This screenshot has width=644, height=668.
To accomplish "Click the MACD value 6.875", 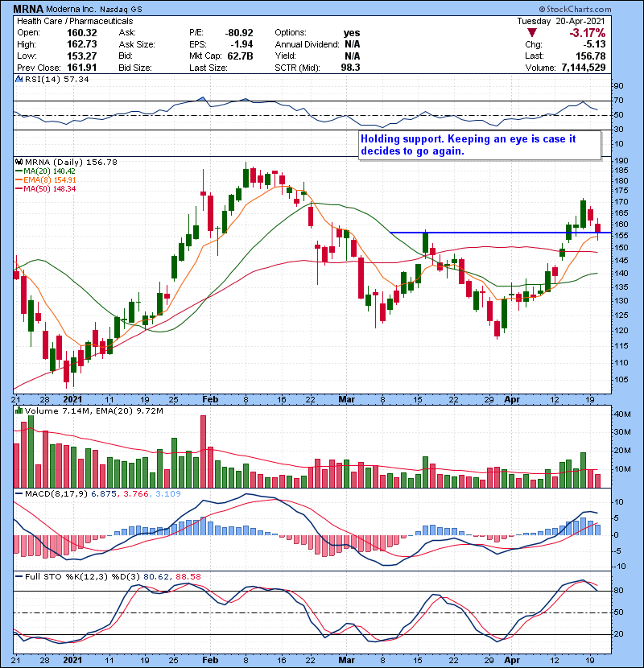I will coord(104,494).
